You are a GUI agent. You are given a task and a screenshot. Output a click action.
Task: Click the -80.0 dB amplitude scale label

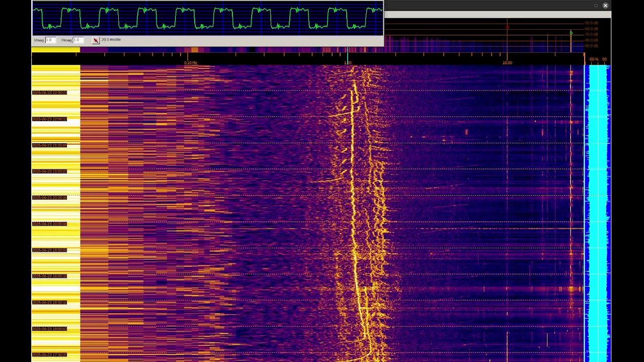click(x=591, y=40)
